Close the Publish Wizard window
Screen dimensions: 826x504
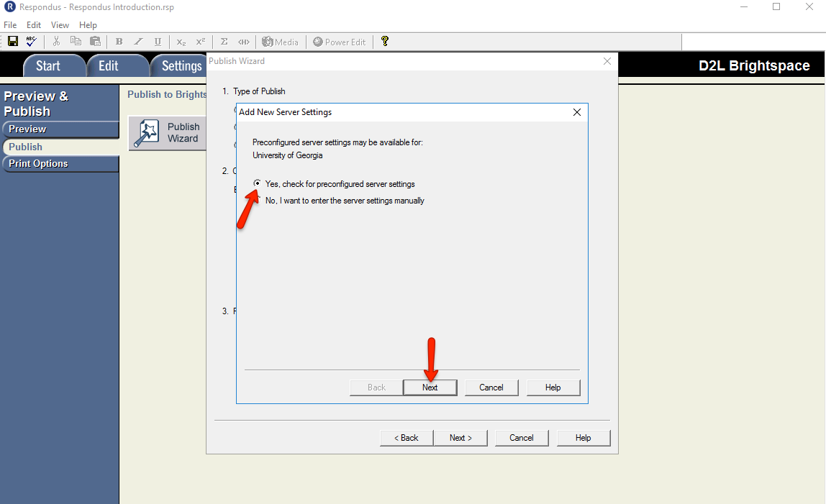607,61
